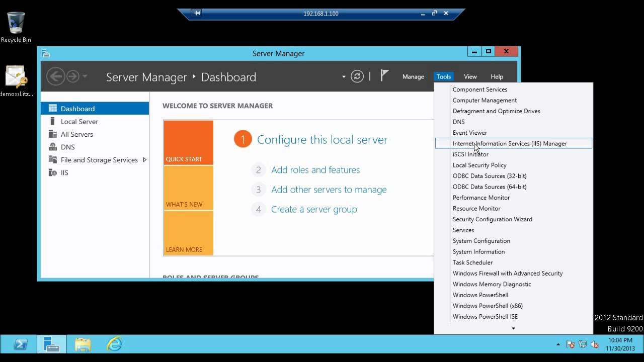
Task: Click Create a server group link
Action: point(314,209)
